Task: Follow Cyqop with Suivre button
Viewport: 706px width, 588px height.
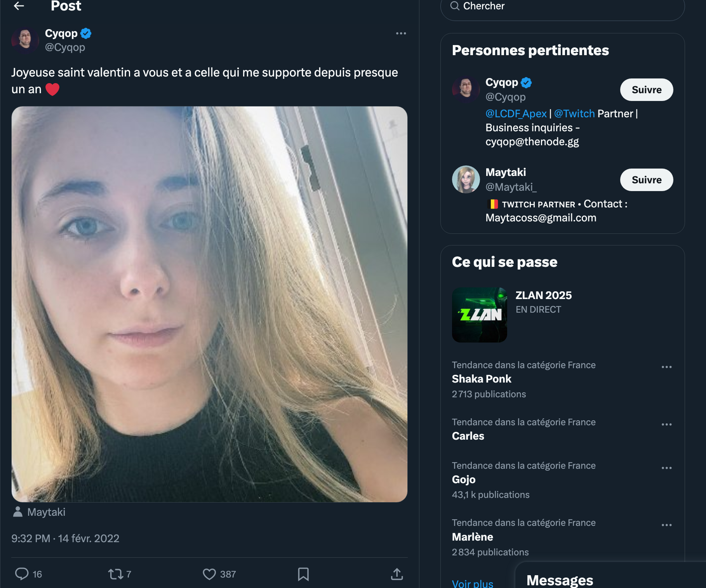Action: (x=646, y=90)
